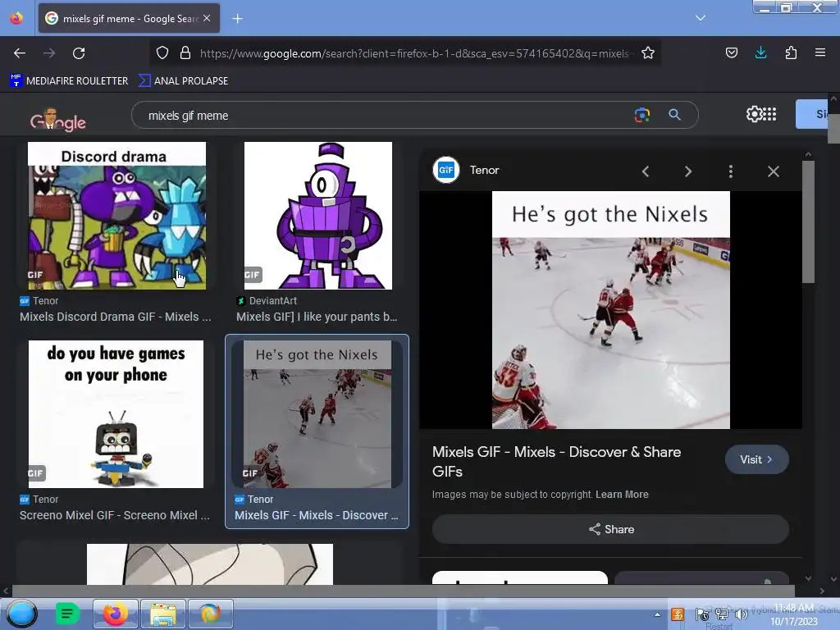Open the taskbar app with round blue-orange icon

pos(211,614)
